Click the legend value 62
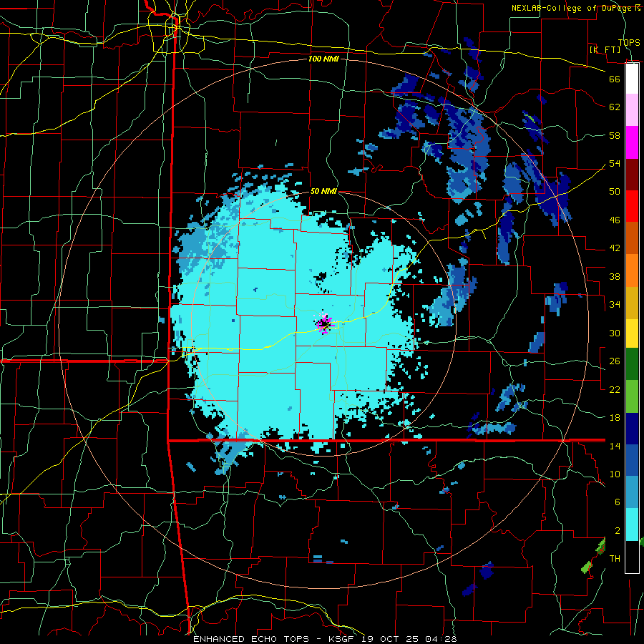 coord(615,107)
